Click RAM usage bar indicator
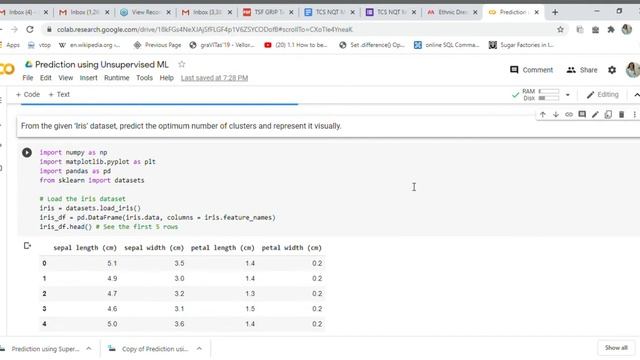Image resolution: width=640 pixels, height=360 pixels. (x=549, y=91)
